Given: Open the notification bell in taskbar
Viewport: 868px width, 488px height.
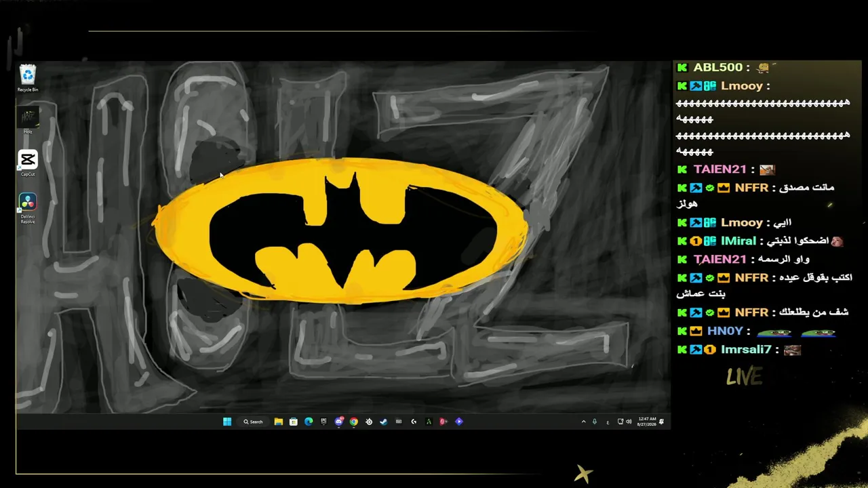Looking at the screenshot, I should (x=661, y=422).
